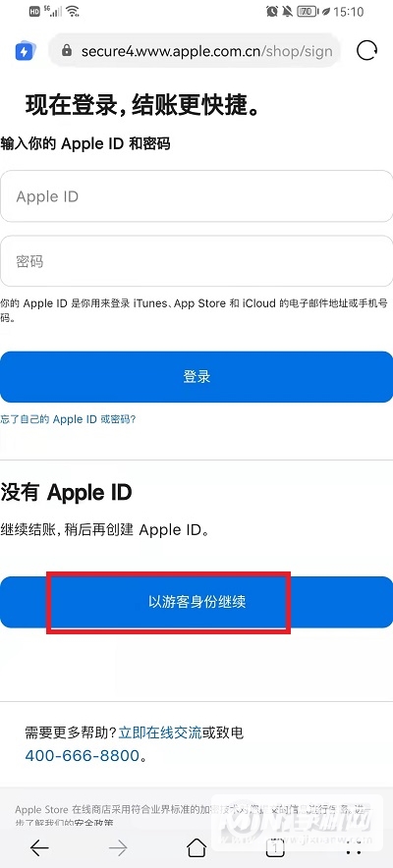Click the 登录 sign-in button
The image size is (393, 868).
(x=196, y=377)
